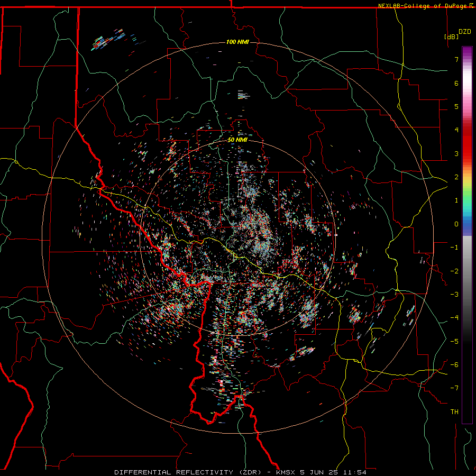Click the -3 scale label
This screenshot has width=476, height=476.
coord(454,295)
